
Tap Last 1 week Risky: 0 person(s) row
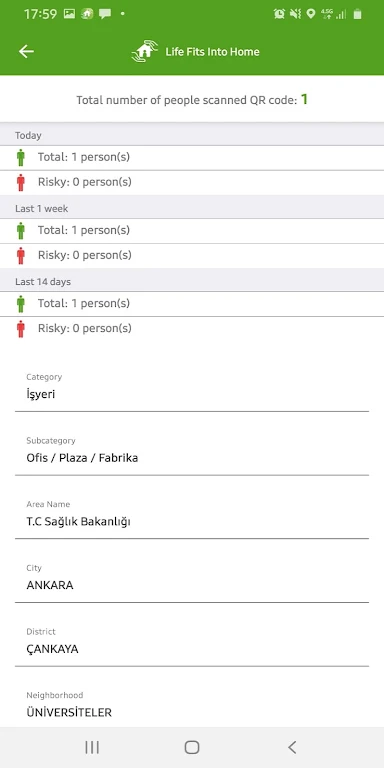tap(192, 255)
